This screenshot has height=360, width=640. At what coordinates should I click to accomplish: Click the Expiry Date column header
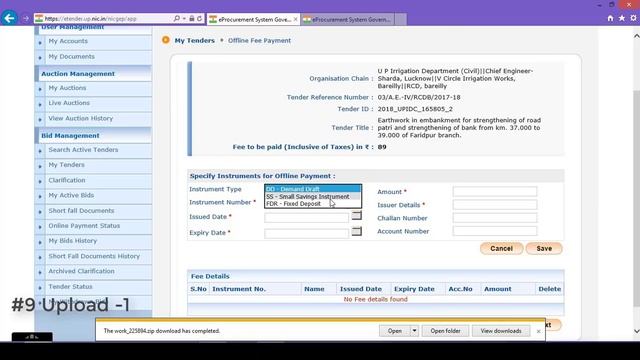point(414,289)
